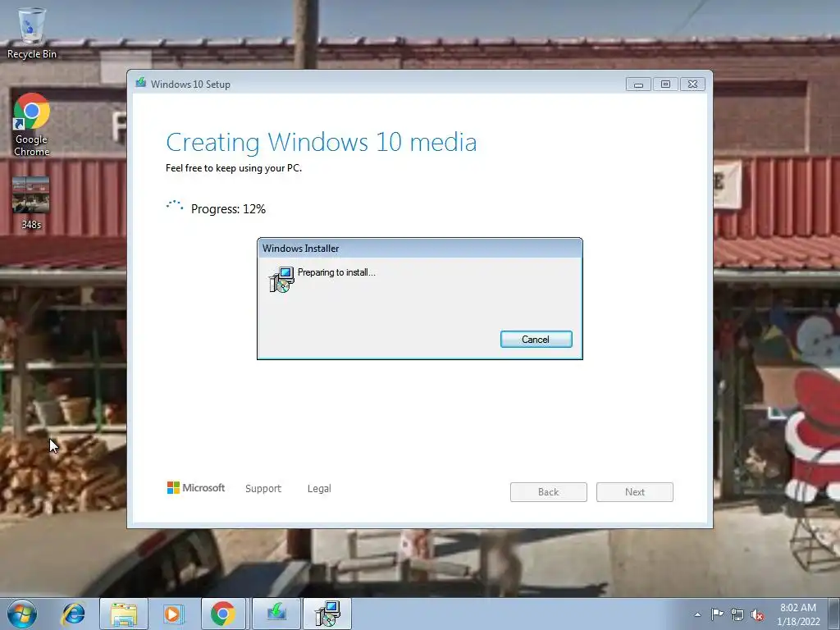Click the Windows 10 Setup title bar icon

[x=141, y=83]
